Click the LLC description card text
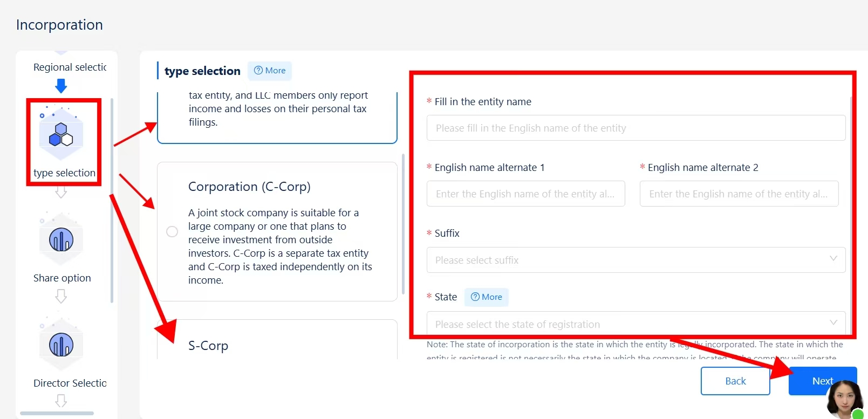This screenshot has height=419, width=868. pyautogui.click(x=278, y=109)
